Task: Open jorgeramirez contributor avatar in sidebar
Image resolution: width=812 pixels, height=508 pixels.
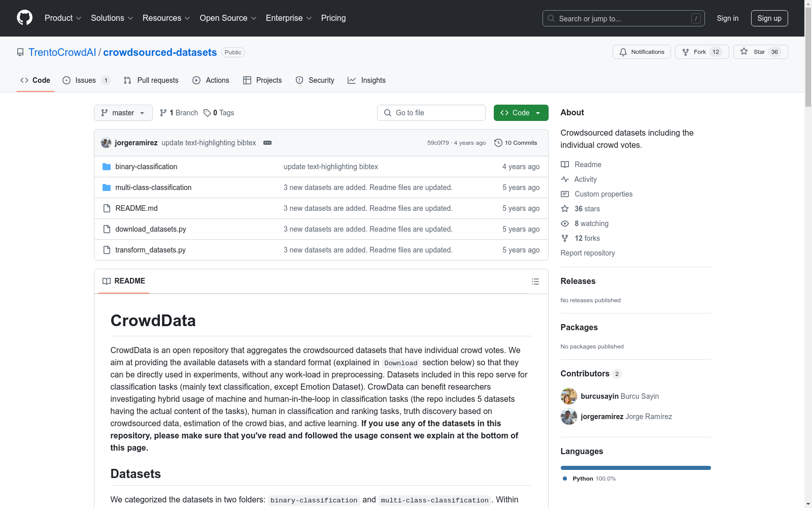Action: coord(569,417)
